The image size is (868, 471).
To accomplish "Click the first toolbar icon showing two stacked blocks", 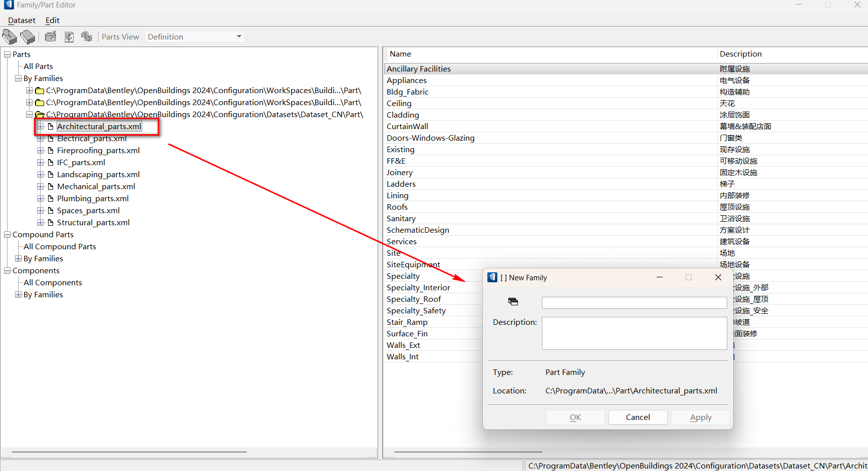I will point(10,37).
